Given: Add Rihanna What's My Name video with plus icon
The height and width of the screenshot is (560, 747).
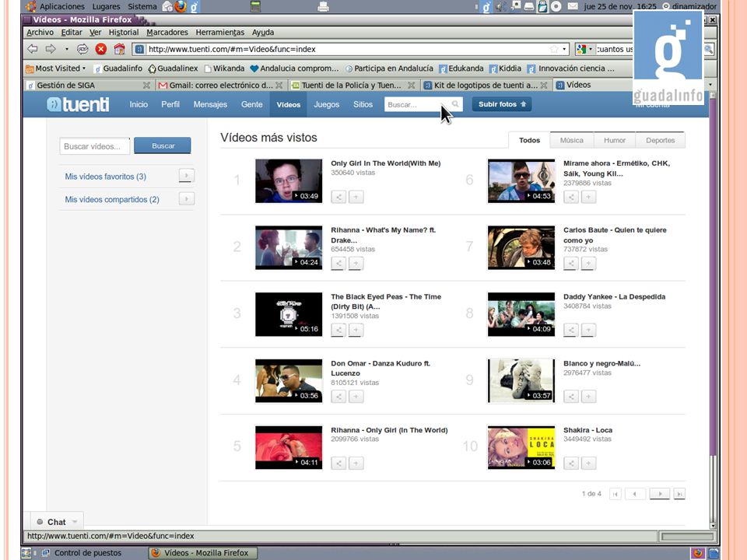Looking at the screenshot, I should [x=356, y=264].
